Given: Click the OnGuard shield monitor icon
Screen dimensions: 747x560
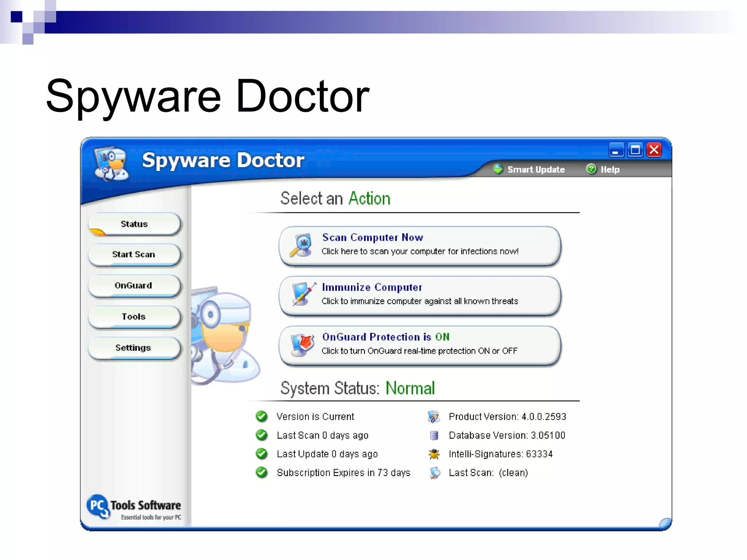Looking at the screenshot, I should tap(302, 345).
